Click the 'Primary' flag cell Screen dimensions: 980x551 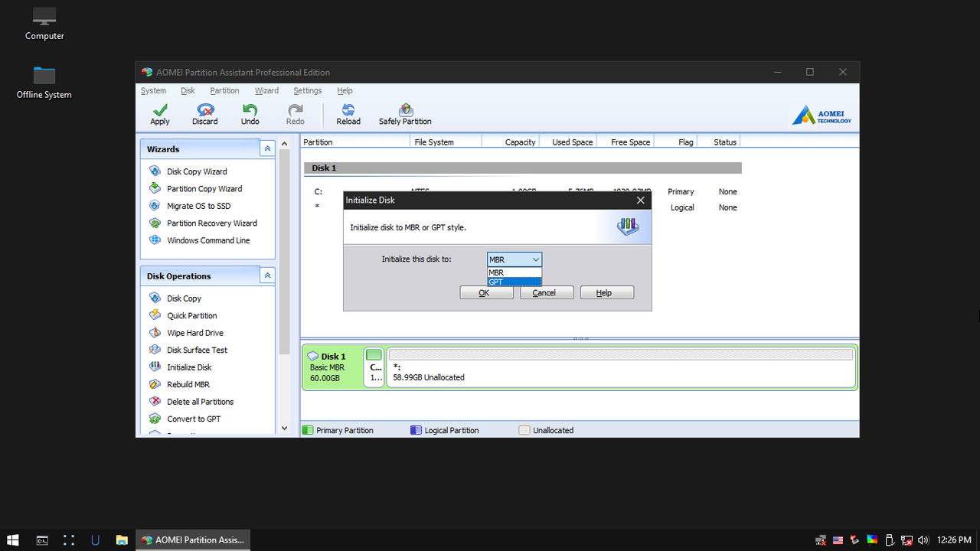coord(681,192)
